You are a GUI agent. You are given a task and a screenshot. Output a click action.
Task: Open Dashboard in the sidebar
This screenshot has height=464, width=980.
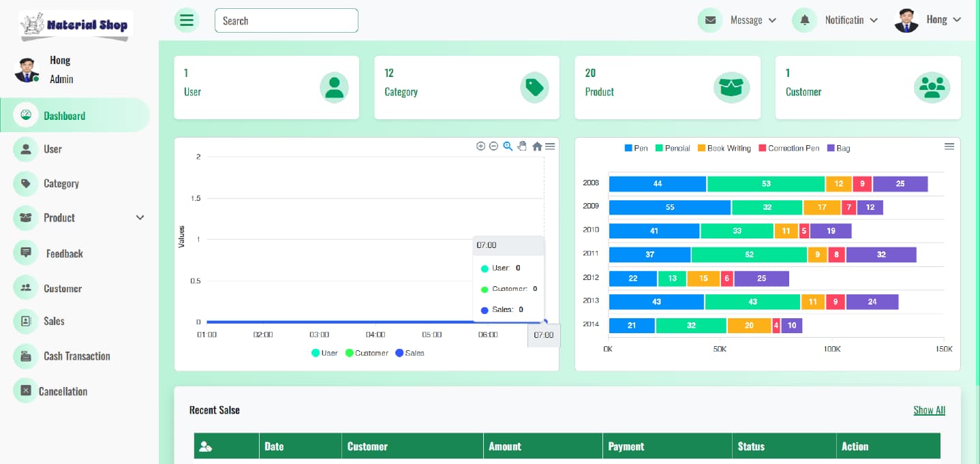click(75, 115)
